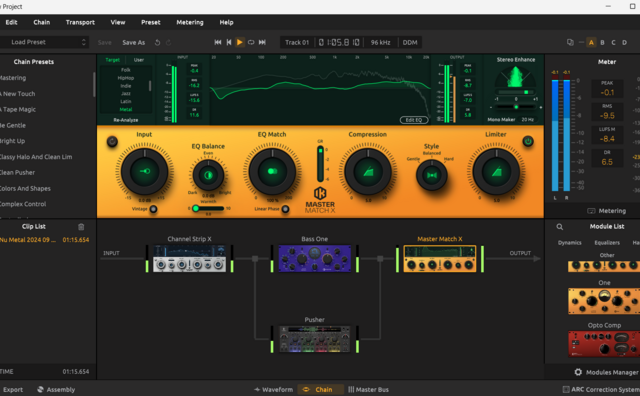Toggle the Limiter power button

pyautogui.click(x=528, y=141)
